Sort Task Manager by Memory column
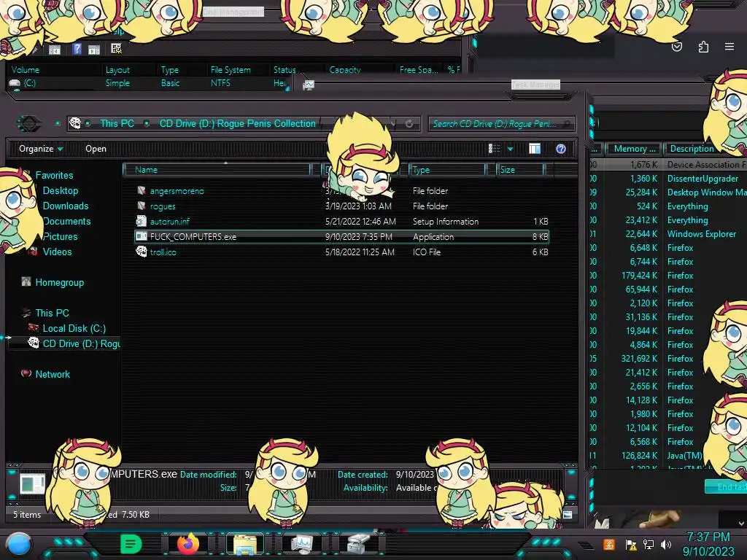 (634, 149)
